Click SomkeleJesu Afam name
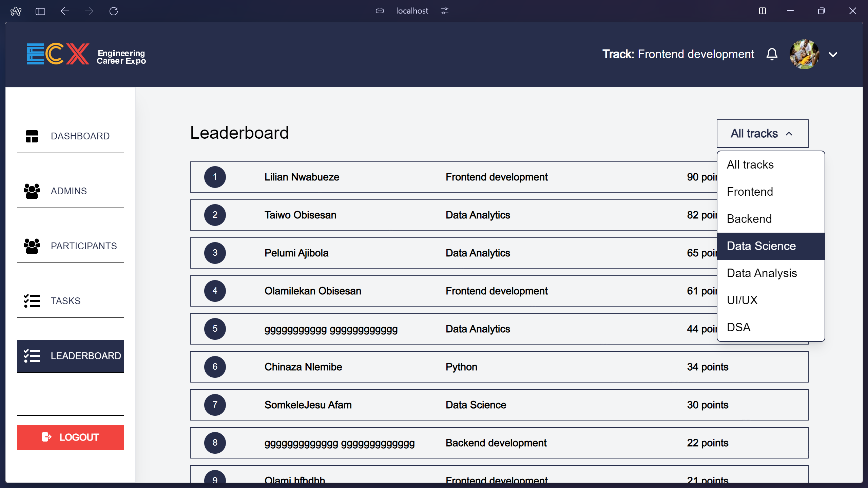 coord(308,405)
